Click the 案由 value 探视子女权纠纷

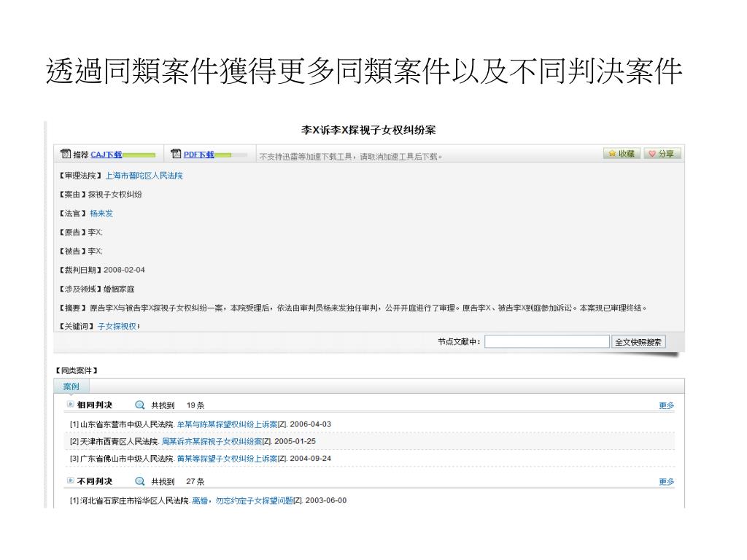[x=115, y=194]
